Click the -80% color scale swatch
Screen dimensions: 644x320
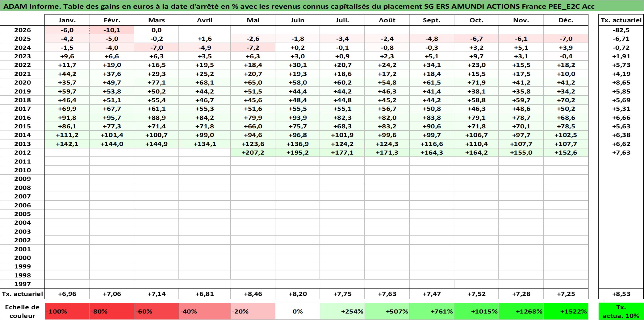tap(112, 311)
